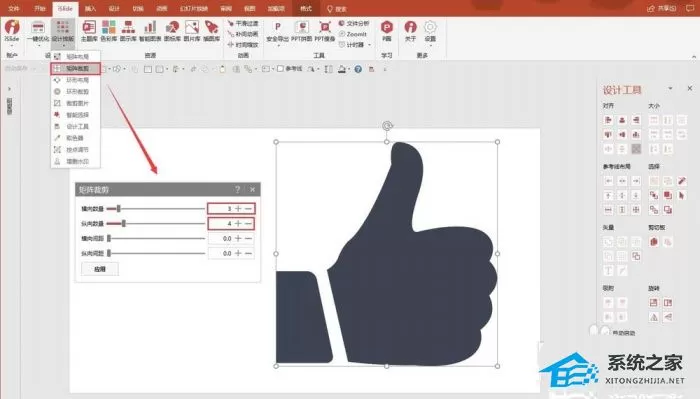Select 矩阵裁剪 in the dropdown menu
Screen dimensions: 700x399
[75, 68]
